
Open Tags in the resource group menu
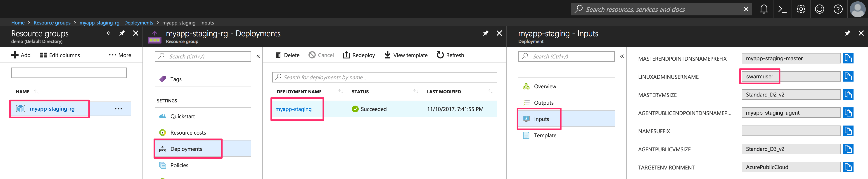(x=202, y=79)
